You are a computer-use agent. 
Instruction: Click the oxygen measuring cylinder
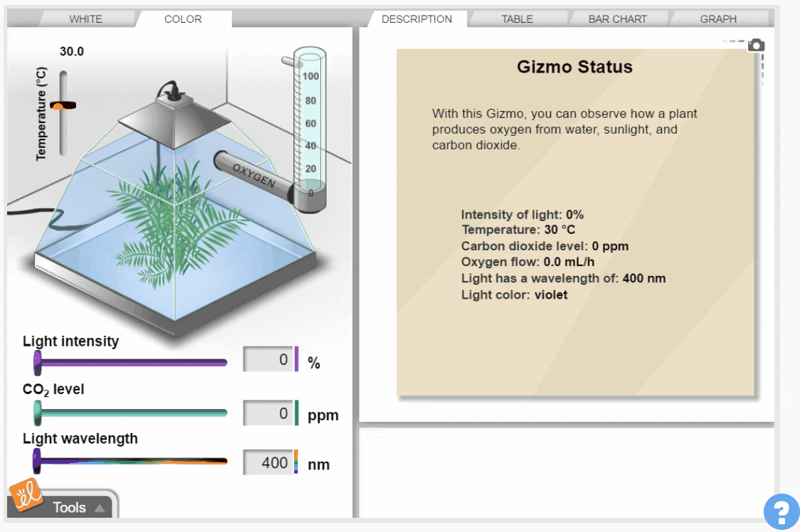point(310,128)
